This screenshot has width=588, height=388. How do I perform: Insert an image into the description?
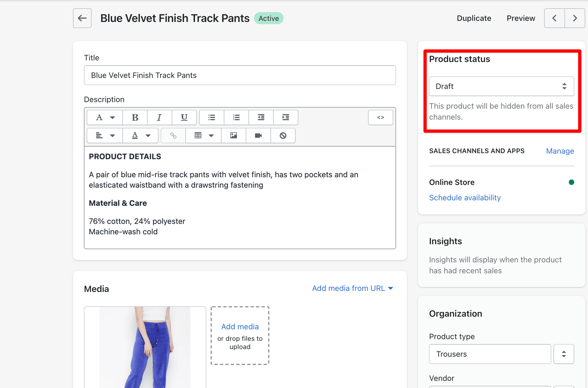coord(233,135)
